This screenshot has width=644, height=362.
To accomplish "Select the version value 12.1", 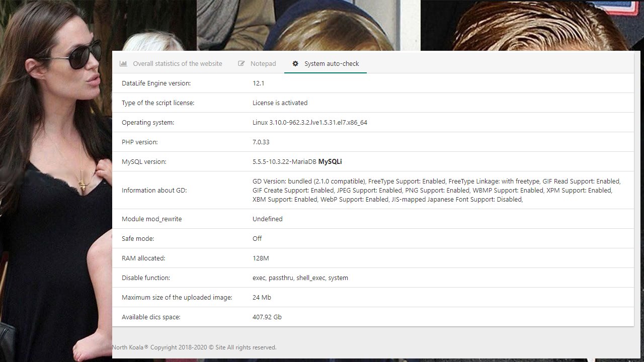I will click(258, 83).
